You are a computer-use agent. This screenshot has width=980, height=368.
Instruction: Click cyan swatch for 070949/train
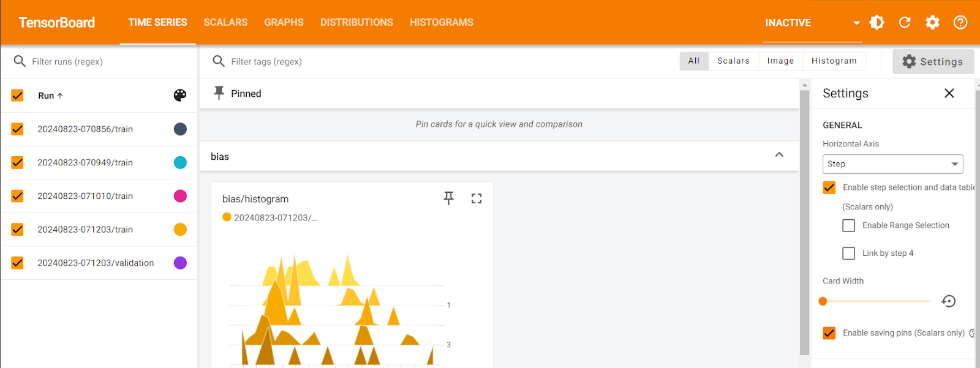point(180,162)
